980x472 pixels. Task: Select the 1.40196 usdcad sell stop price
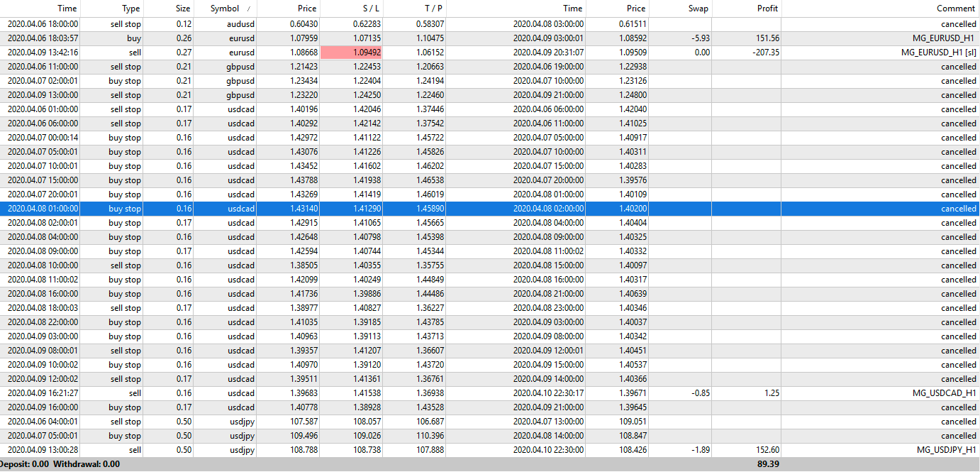point(304,109)
